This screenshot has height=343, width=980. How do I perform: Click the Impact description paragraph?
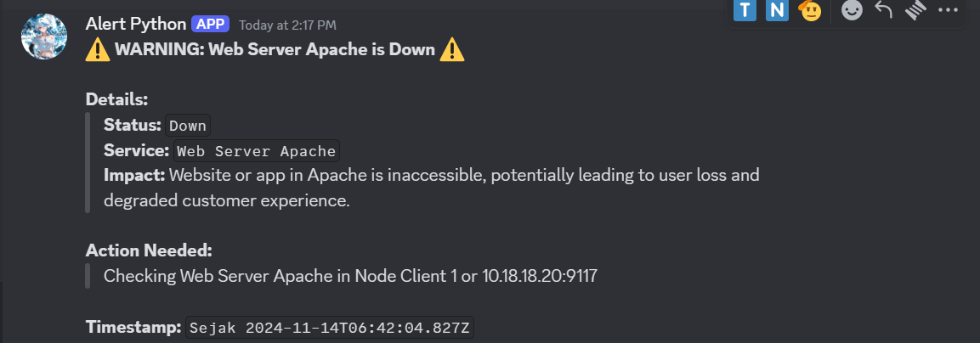(431, 188)
